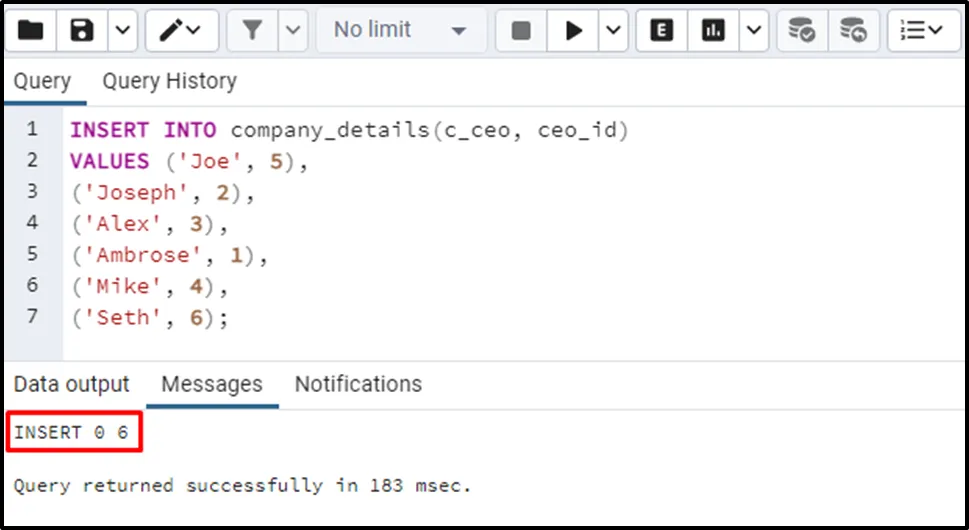Open the Data output tab

(72, 384)
